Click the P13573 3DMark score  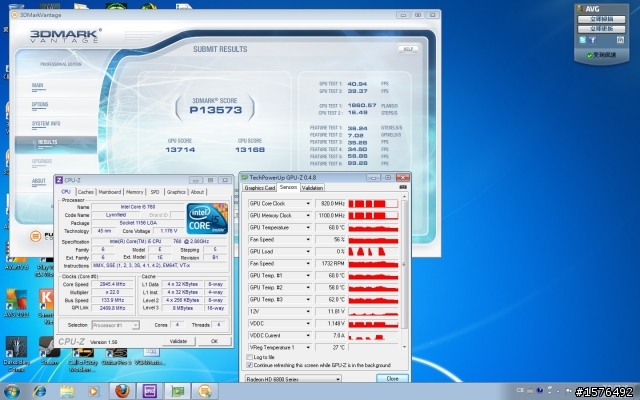pyautogui.click(x=216, y=110)
